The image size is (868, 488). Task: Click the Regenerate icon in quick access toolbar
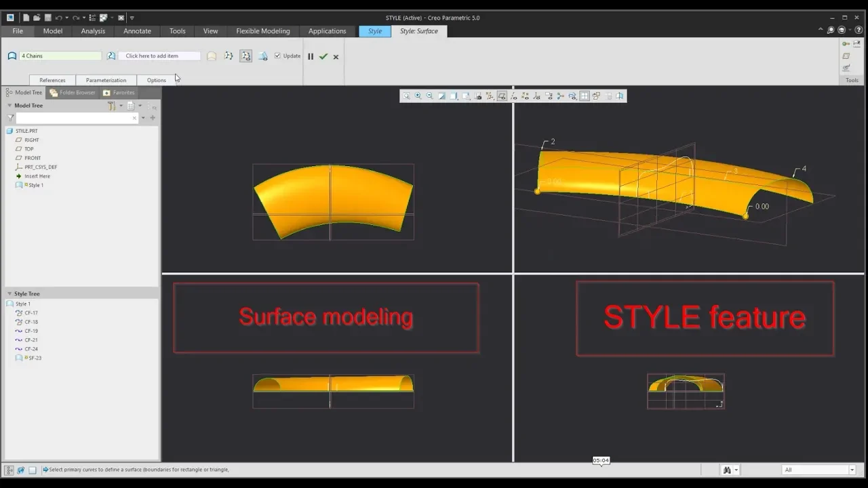point(92,18)
